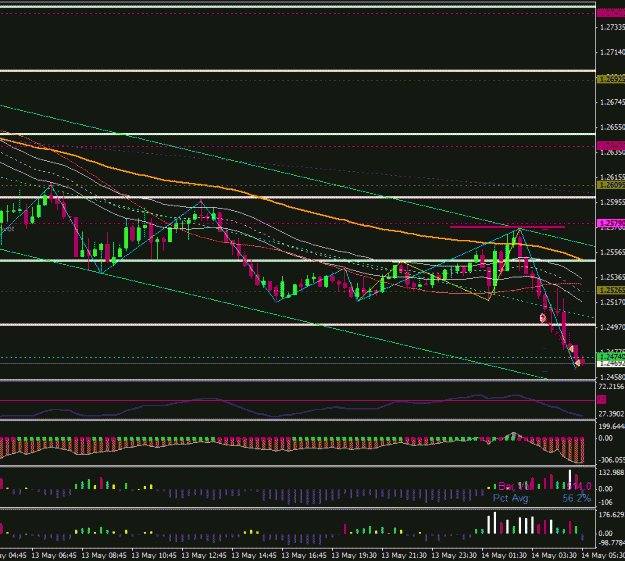Select the short magenta line above 14 May peak
Image resolution: width=625 pixels, height=561 pixels.
click(507, 227)
